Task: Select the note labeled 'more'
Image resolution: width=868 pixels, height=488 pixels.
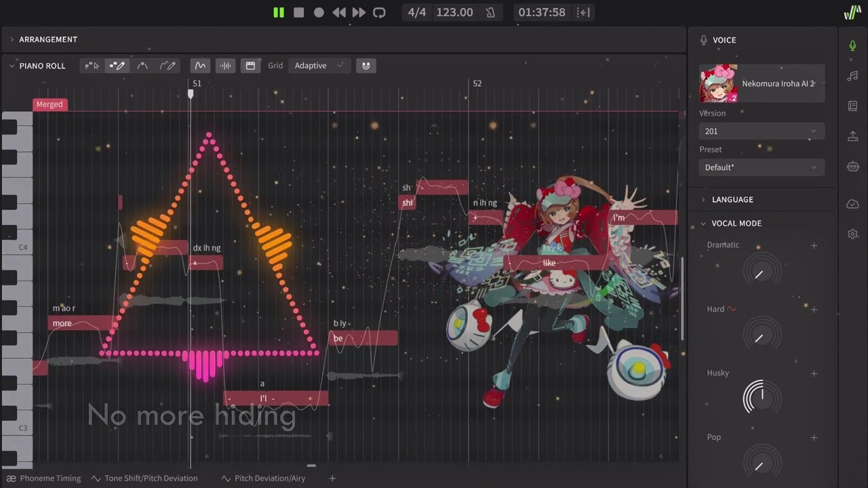Action: point(81,323)
